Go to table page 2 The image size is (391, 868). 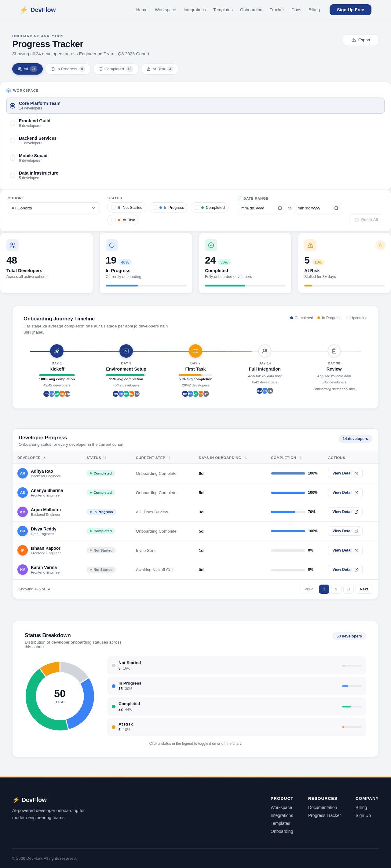coord(336,589)
